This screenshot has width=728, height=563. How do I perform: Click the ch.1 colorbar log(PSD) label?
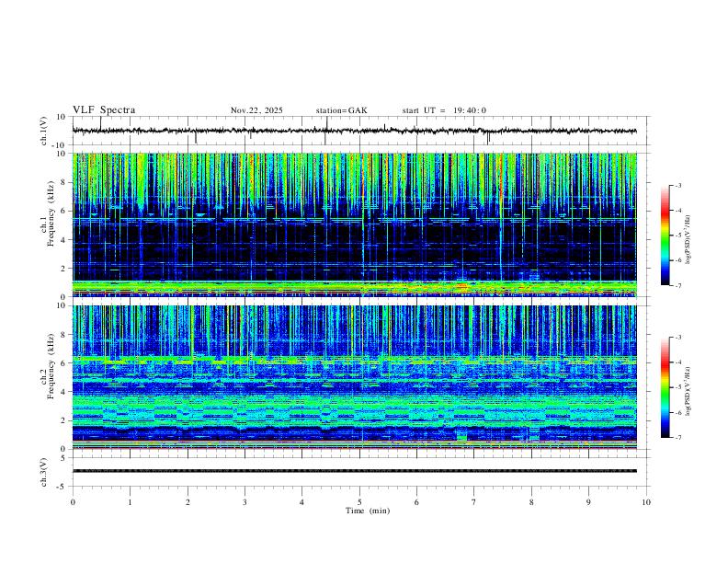(688, 239)
